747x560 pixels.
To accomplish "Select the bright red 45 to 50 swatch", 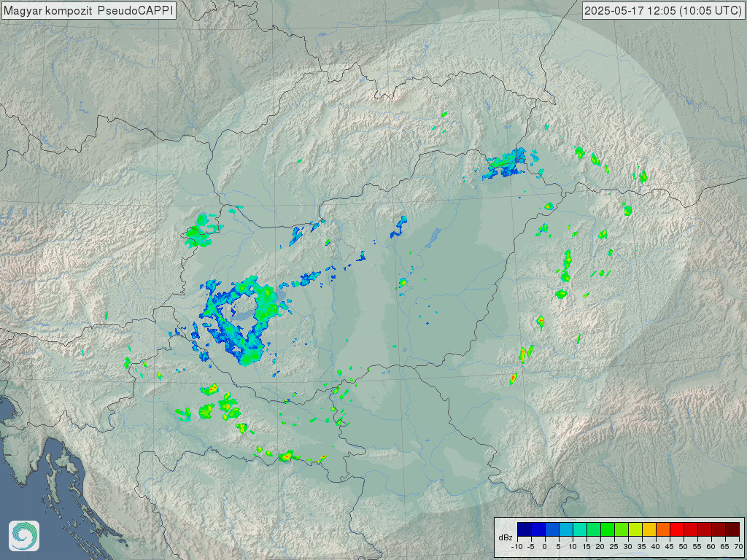I will click(x=677, y=529).
